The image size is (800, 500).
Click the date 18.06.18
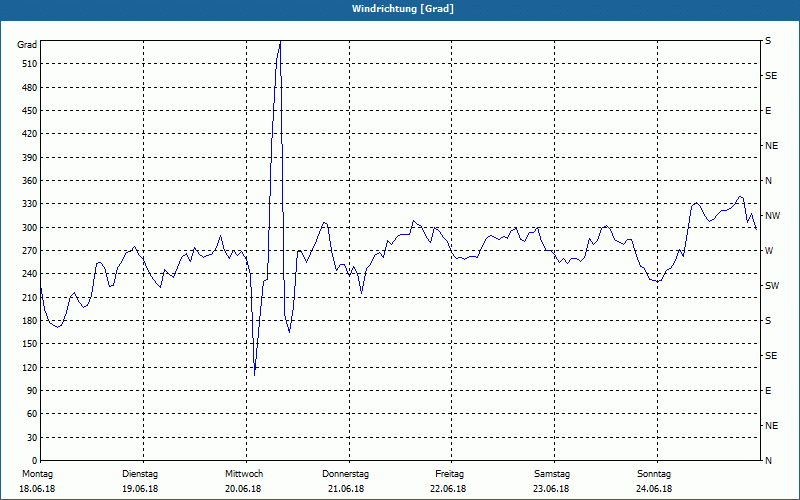(x=37, y=489)
